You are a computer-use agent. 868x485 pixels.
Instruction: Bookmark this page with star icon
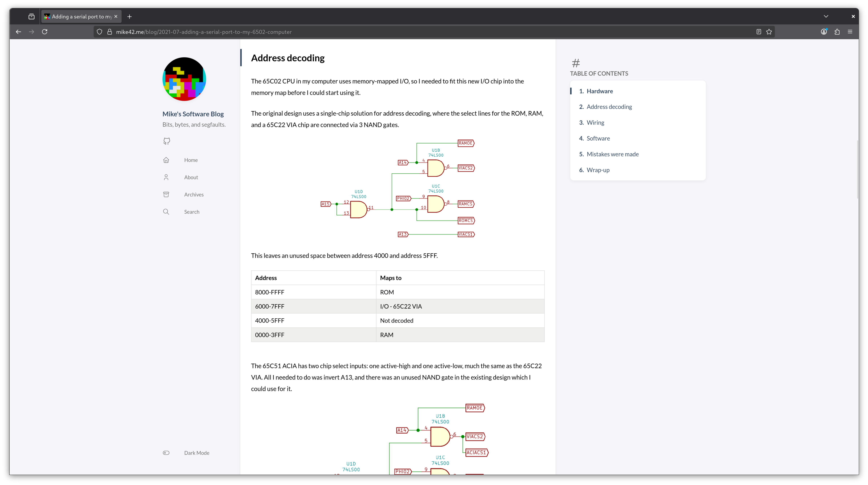point(769,32)
